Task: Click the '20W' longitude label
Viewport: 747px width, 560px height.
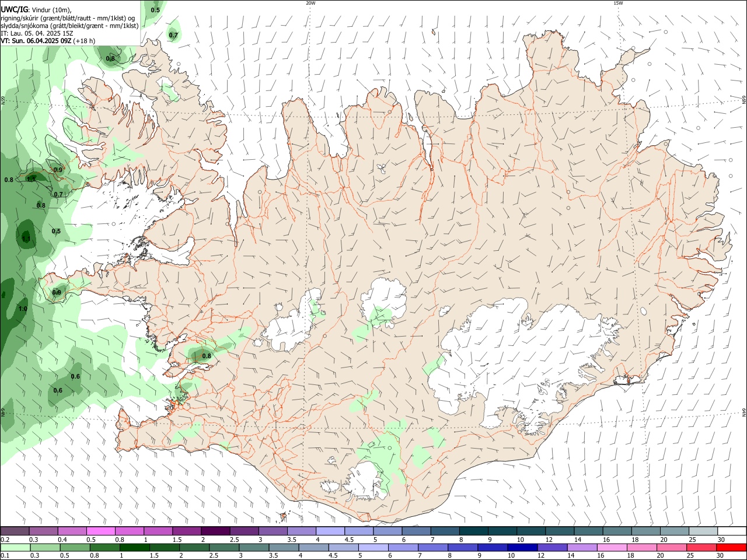Action: tap(310, 3)
